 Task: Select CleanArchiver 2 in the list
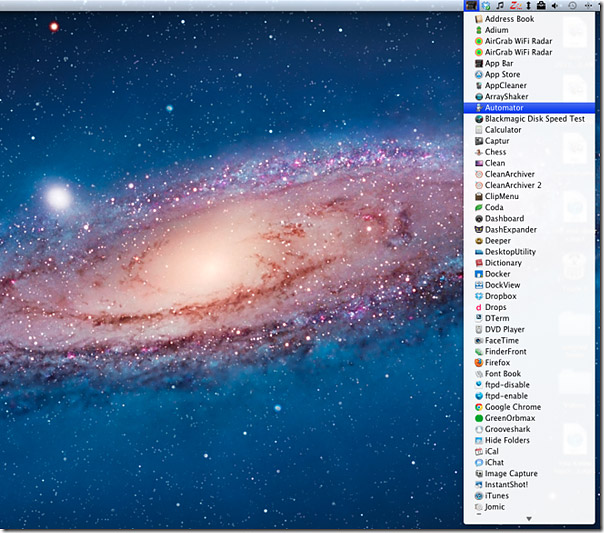coord(529,185)
